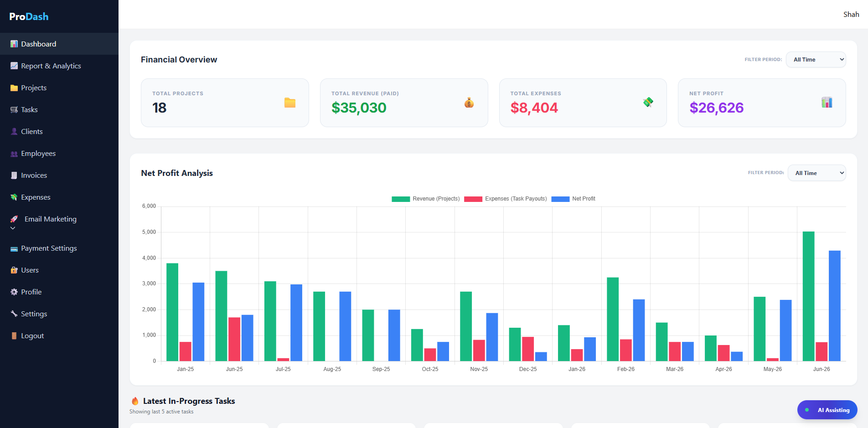Open the Financial Overview filter period dropdown
The width and height of the screenshot is (868, 428).
point(816,60)
